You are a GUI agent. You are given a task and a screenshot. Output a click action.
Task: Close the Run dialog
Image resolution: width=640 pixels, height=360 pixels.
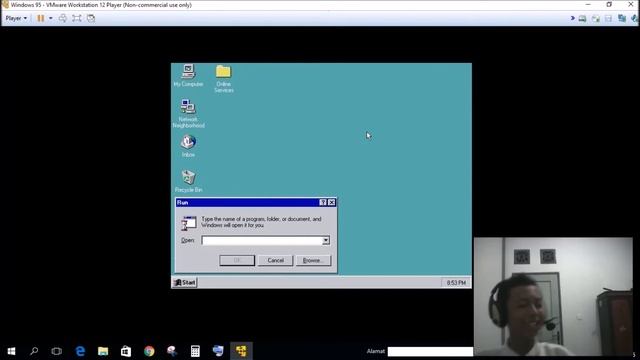(332, 202)
